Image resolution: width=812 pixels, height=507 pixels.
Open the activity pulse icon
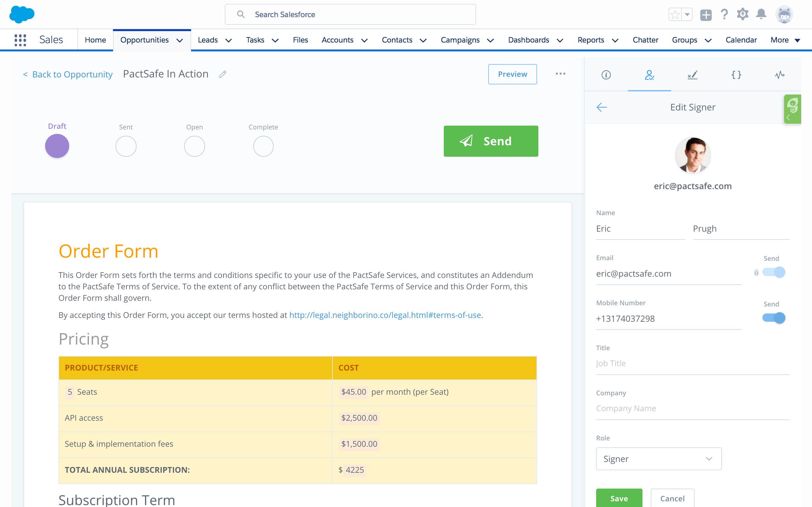tap(779, 75)
